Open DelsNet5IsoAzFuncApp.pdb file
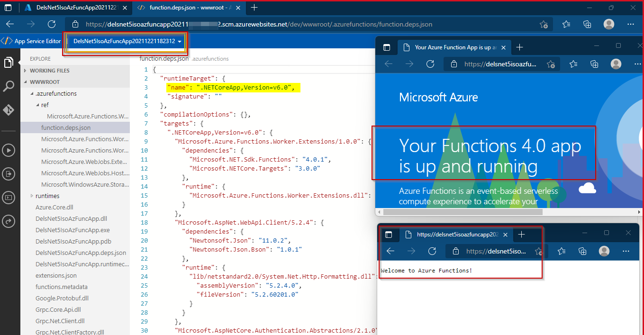Screen dimensions: 644x335 (x=73, y=241)
